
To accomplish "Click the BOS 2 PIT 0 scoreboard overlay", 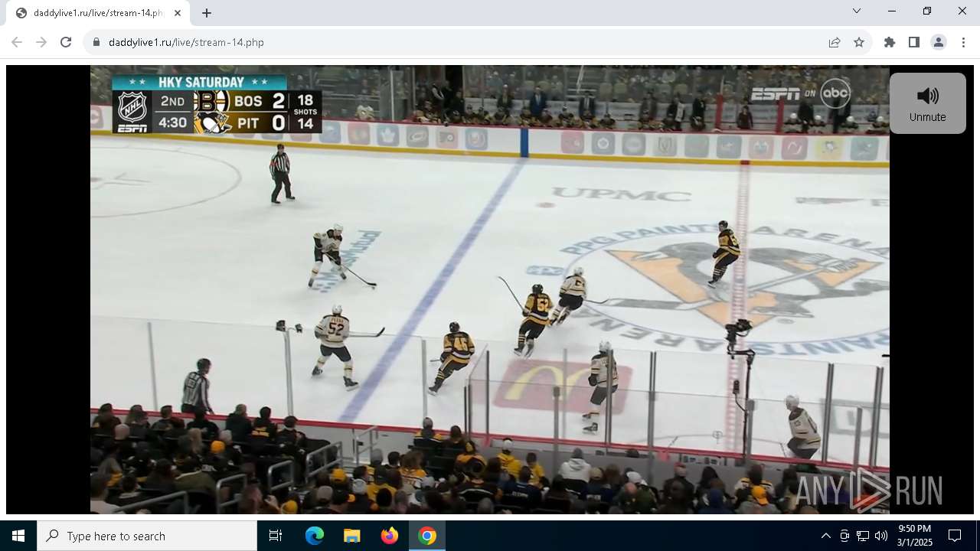I will click(x=217, y=104).
